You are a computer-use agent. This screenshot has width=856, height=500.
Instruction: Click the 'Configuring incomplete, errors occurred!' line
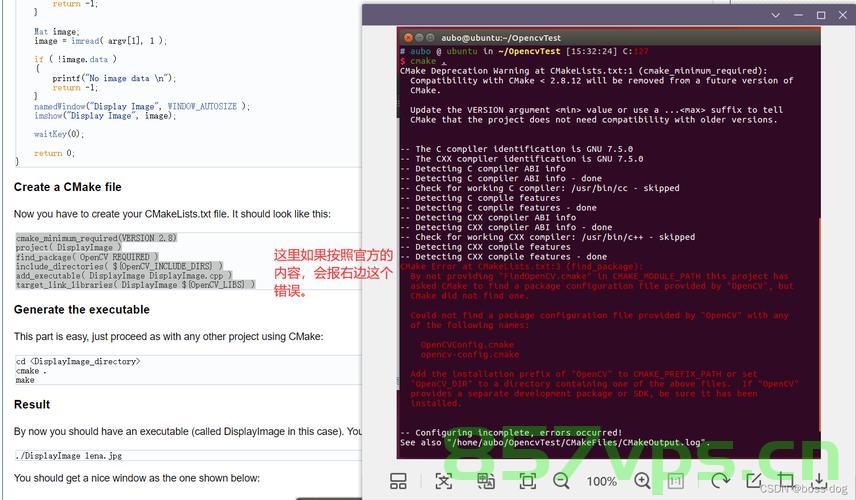click(x=511, y=433)
